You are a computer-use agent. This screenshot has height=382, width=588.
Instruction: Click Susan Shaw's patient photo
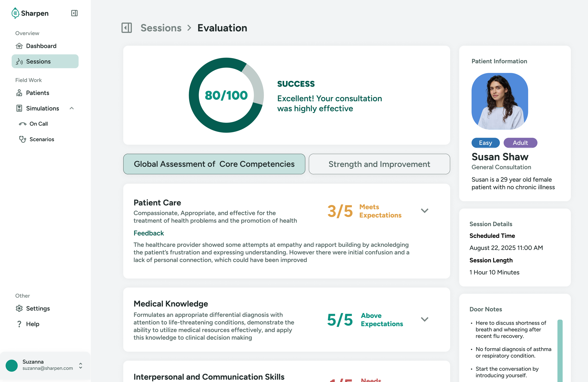(500, 101)
